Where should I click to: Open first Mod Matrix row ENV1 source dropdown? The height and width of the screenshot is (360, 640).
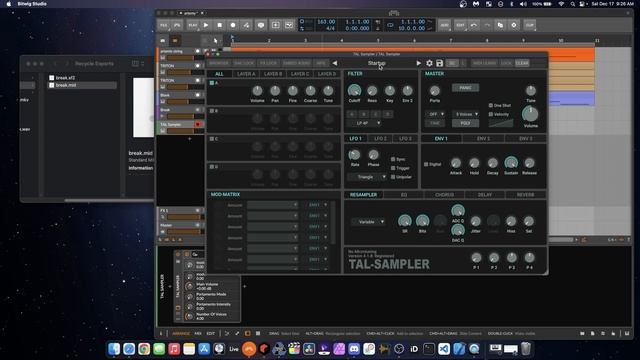click(x=318, y=205)
